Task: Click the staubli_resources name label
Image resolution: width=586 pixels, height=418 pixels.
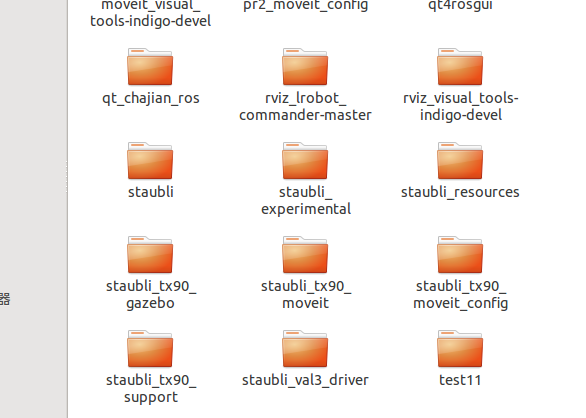Action: click(460, 192)
